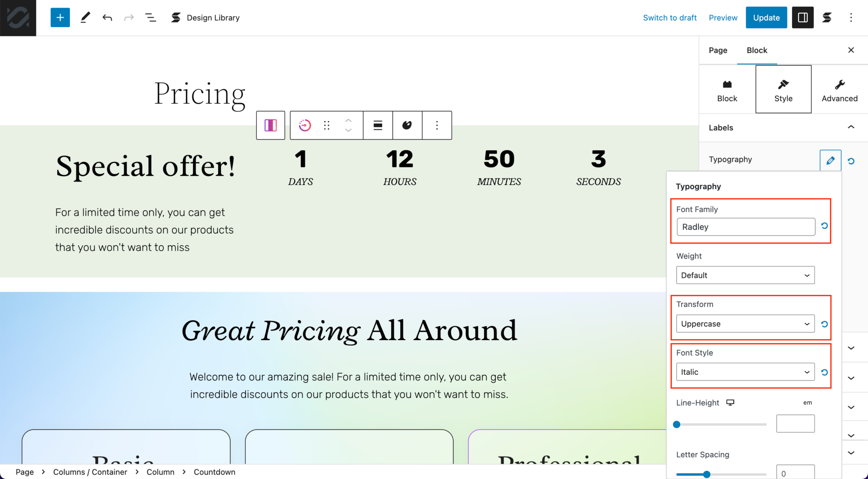Collapse the Labels section
868x479 pixels.
[851, 127]
